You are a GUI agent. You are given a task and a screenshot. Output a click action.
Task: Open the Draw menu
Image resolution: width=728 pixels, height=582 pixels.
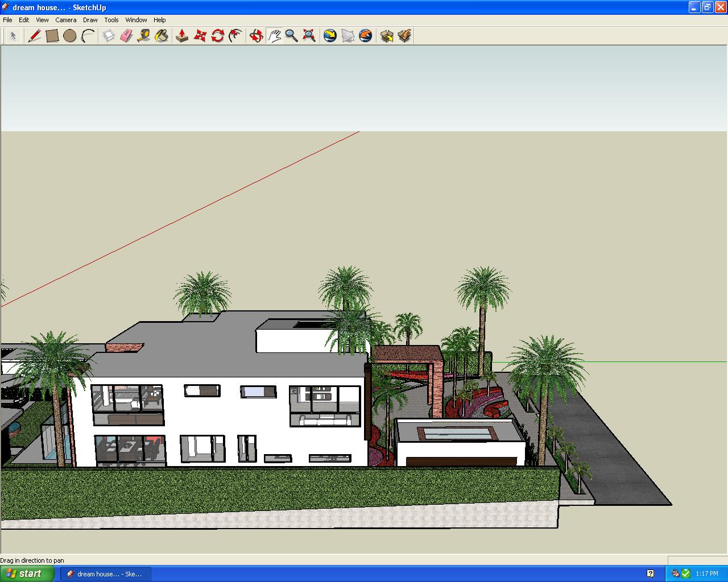click(x=90, y=19)
